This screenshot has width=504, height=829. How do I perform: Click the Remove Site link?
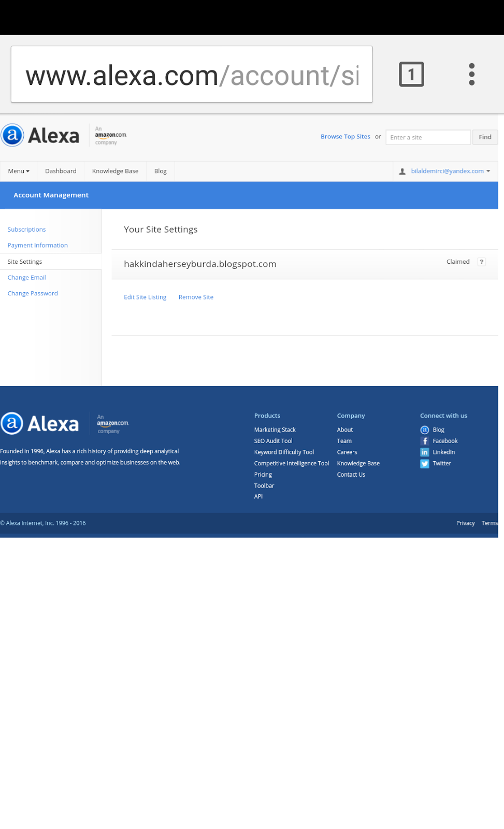(196, 297)
